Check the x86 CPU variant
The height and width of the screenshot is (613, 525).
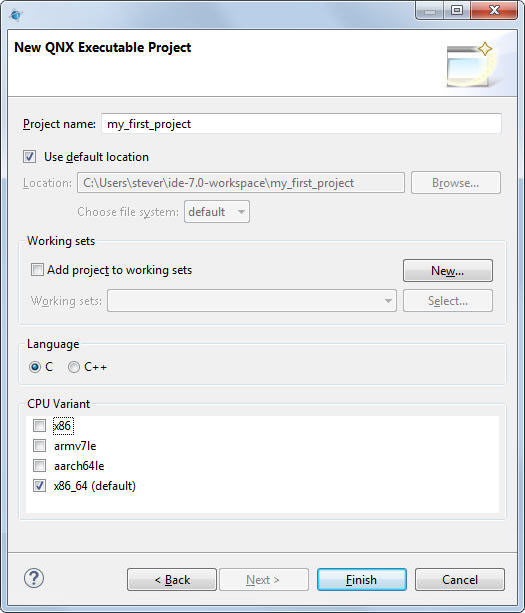click(x=39, y=425)
